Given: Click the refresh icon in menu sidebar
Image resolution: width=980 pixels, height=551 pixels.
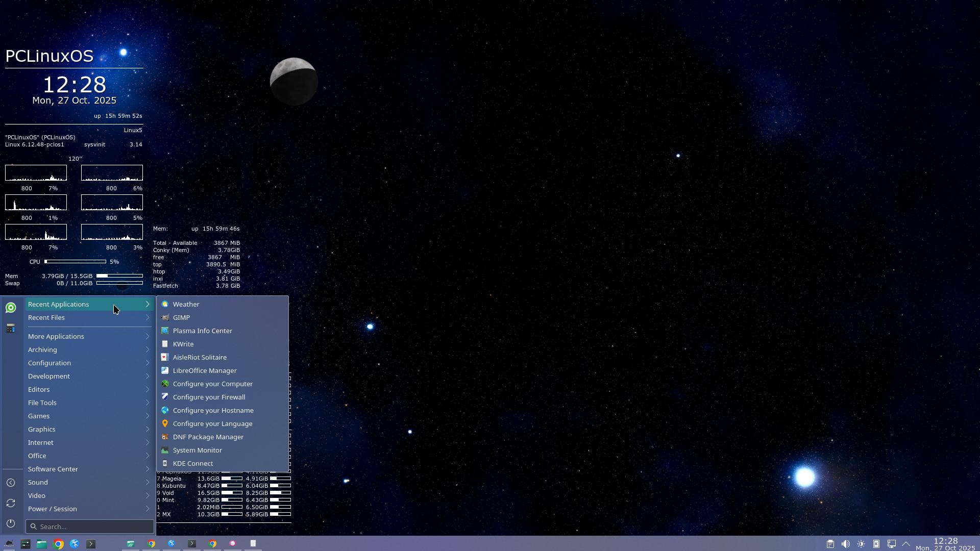Looking at the screenshot, I should point(11,503).
